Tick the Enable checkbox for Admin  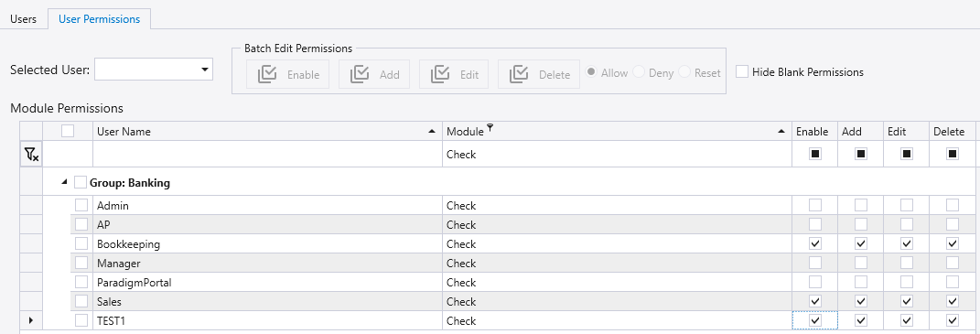[x=815, y=205]
